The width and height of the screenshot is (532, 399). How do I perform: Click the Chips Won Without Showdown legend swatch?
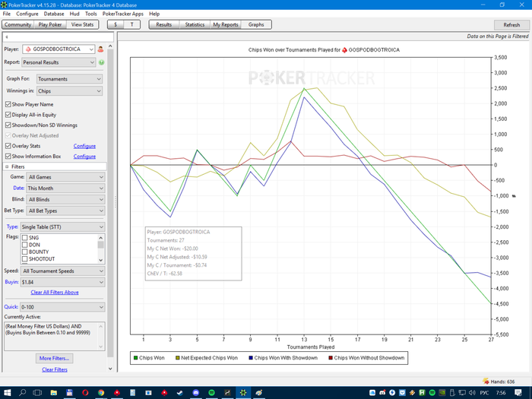point(331,358)
